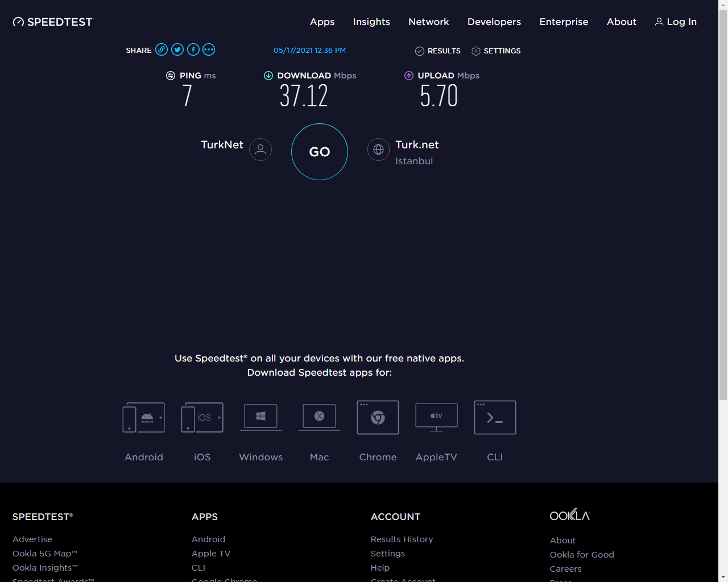This screenshot has width=728, height=582.
Task: Open Careers footer link
Action: point(565,568)
